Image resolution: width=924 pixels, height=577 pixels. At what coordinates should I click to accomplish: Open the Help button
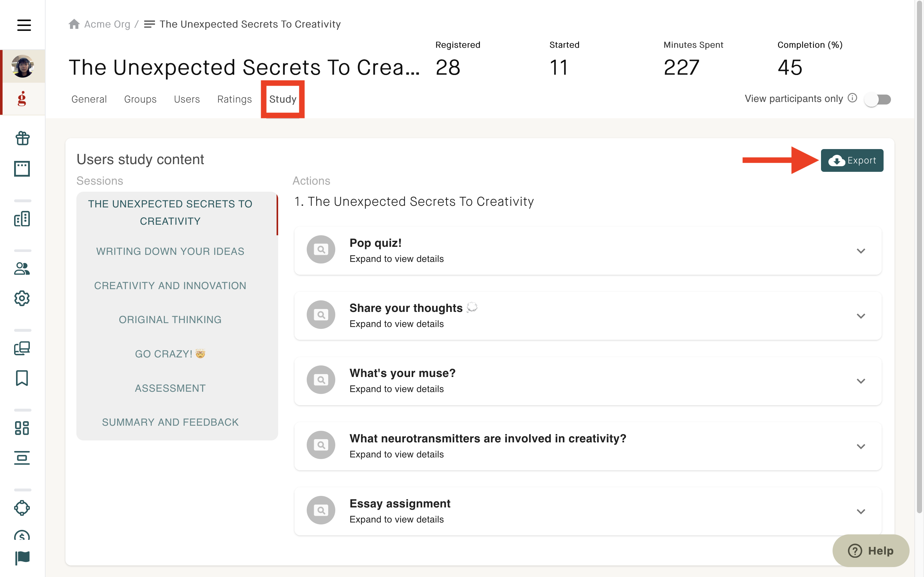(x=870, y=551)
